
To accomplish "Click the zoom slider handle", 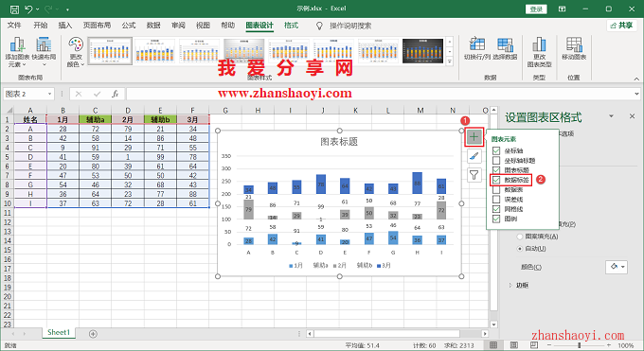I will (579, 345).
